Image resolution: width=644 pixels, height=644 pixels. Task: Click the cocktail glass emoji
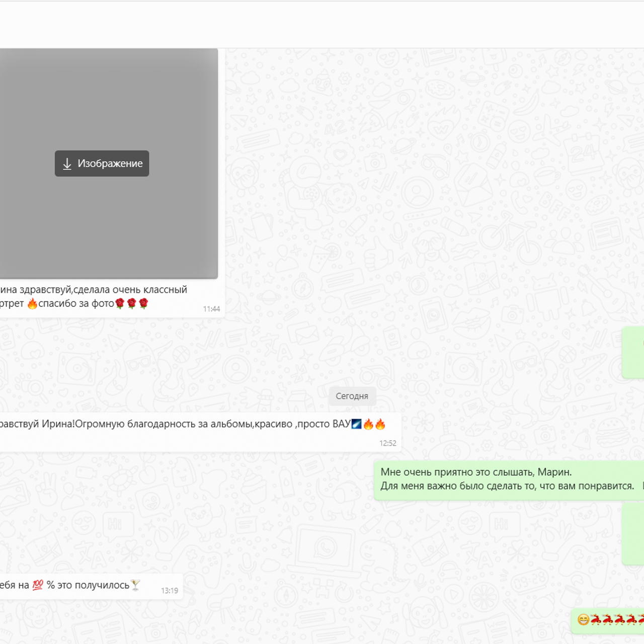pos(135,585)
